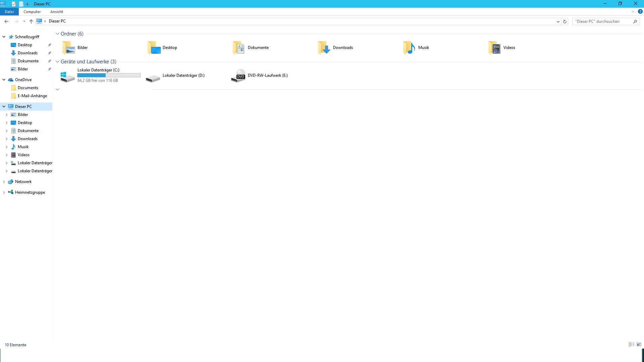The image size is (644, 362).
Task: Click the help question mark icon
Action: [640, 11]
